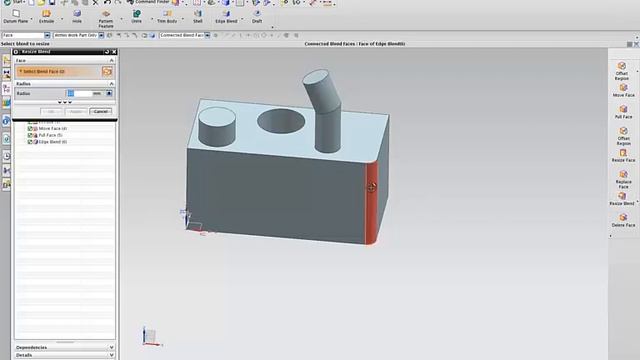Screen dimensions: 640x360
Task: Click the Save icon in top toolbar
Action: coord(52,2)
